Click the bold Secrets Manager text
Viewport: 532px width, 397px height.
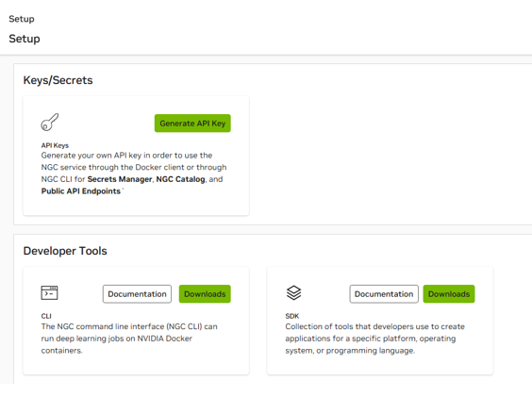click(120, 179)
